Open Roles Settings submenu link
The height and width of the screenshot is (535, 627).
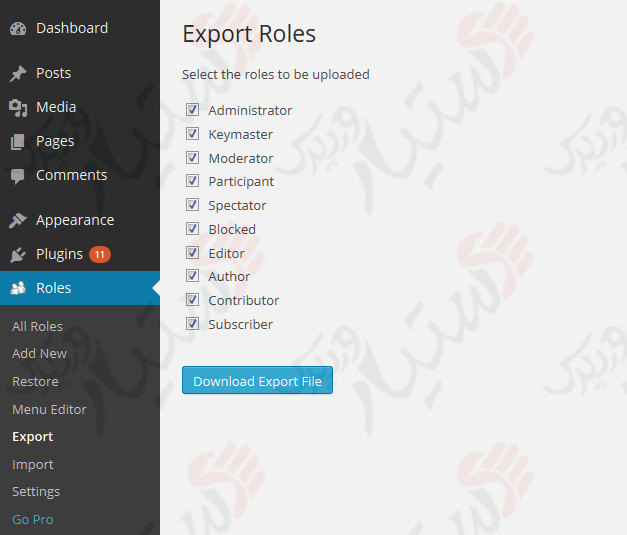pyautogui.click(x=36, y=492)
